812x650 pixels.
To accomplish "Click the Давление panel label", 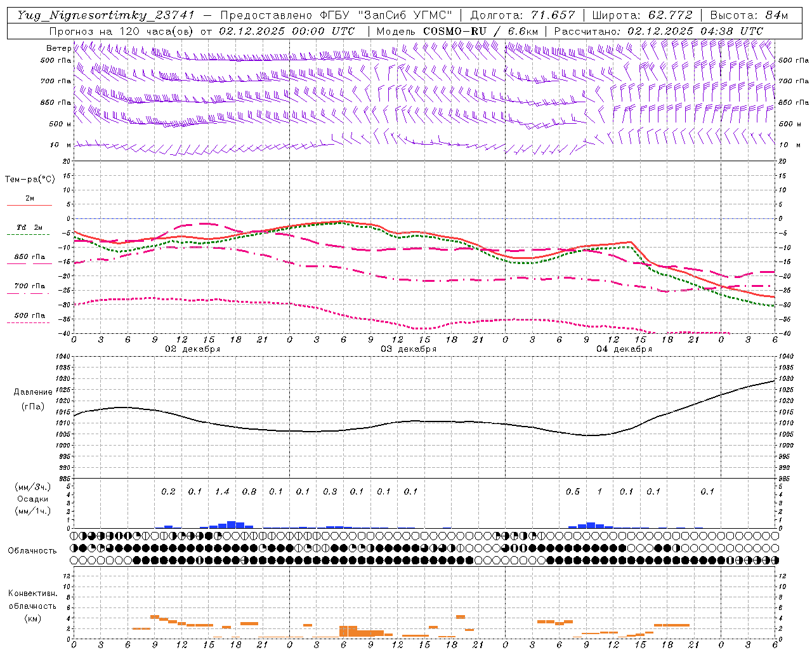I will tap(33, 392).
